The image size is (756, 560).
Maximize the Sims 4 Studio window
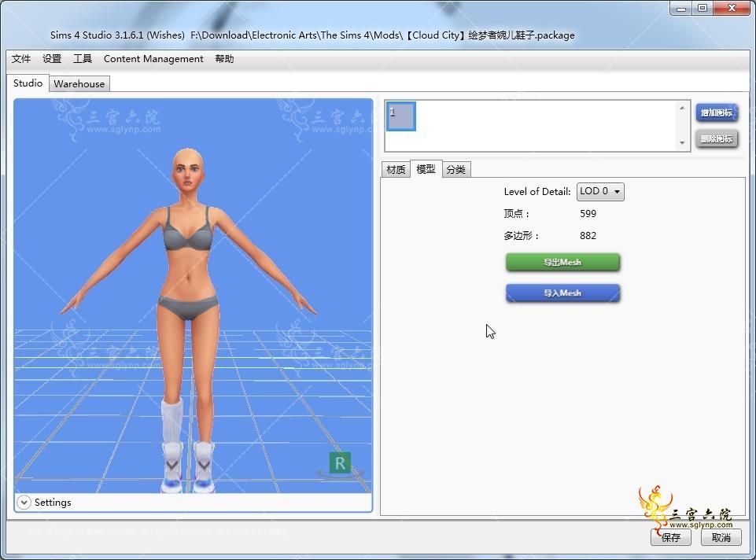[x=703, y=8]
